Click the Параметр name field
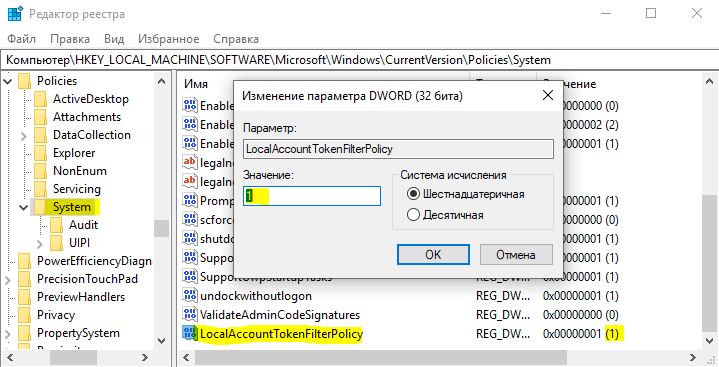The image size is (719, 367). click(398, 149)
